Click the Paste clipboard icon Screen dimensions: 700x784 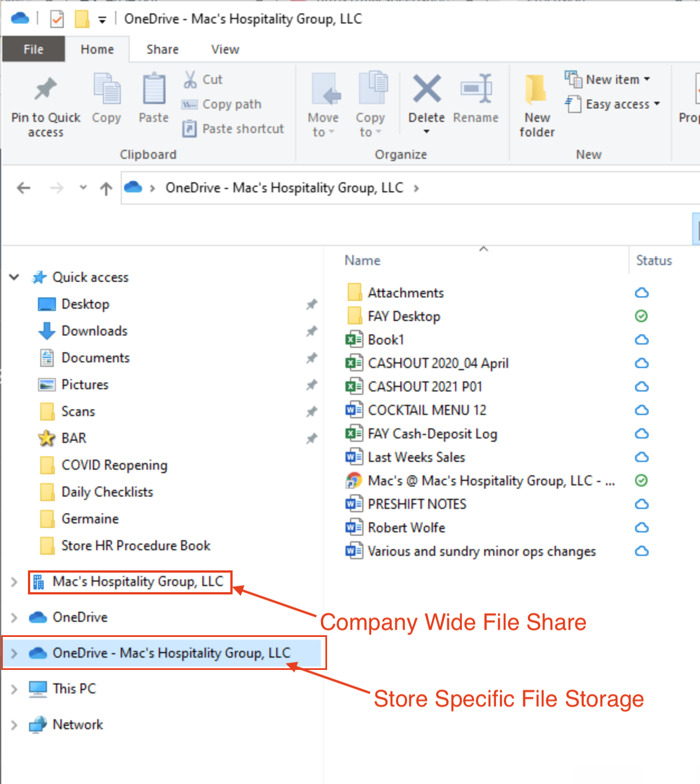(x=154, y=89)
